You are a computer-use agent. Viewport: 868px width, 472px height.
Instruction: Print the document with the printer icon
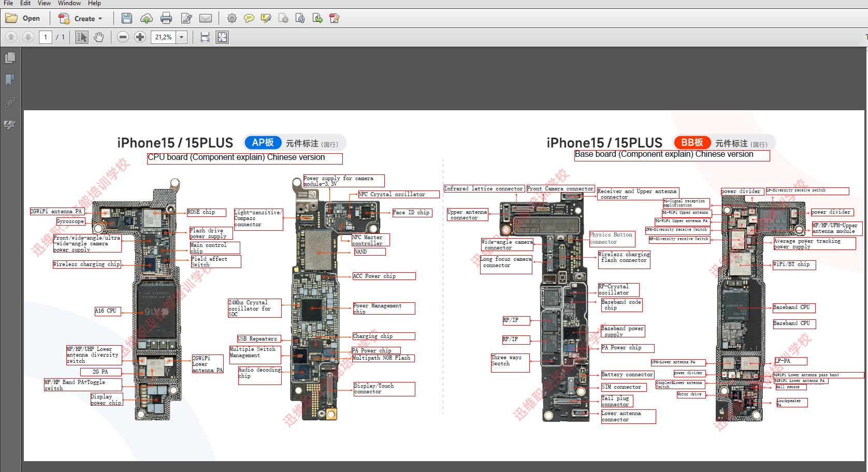click(166, 19)
